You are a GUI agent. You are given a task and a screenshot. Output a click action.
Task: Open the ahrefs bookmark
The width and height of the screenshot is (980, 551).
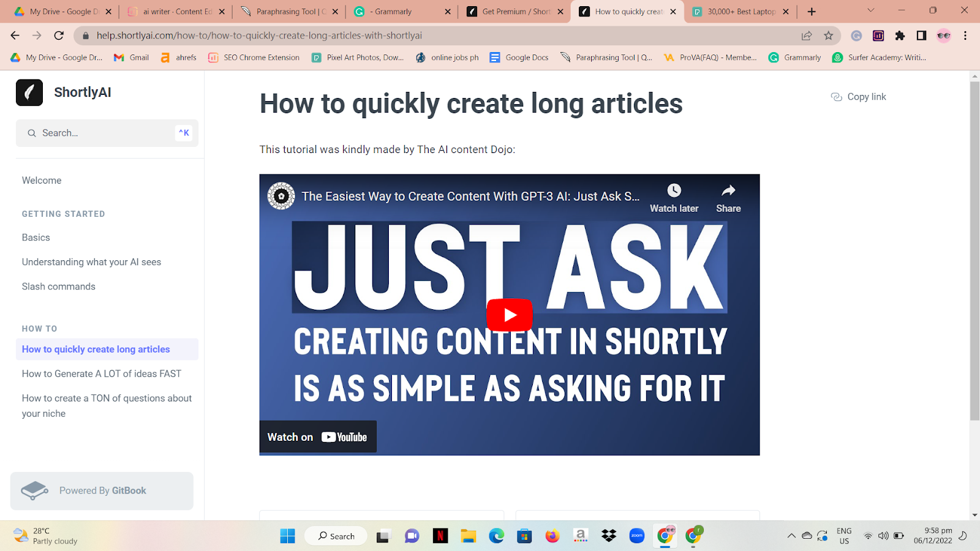click(178, 58)
